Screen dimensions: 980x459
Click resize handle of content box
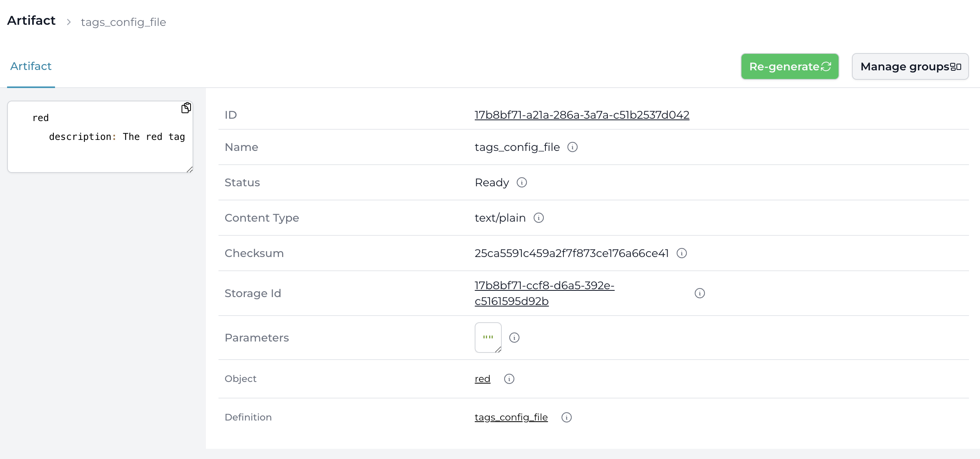(189, 169)
